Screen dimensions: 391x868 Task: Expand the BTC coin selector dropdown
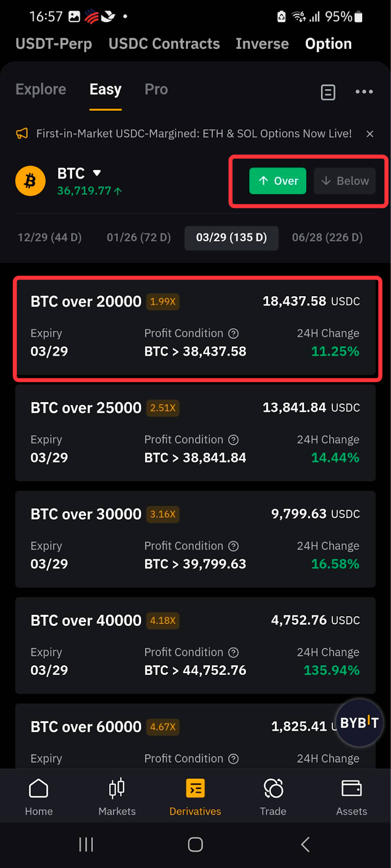click(x=97, y=173)
